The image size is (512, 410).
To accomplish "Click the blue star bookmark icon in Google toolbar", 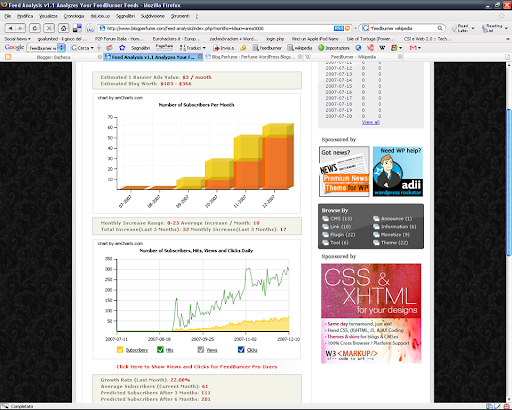I will pyautogui.click(x=122, y=48).
